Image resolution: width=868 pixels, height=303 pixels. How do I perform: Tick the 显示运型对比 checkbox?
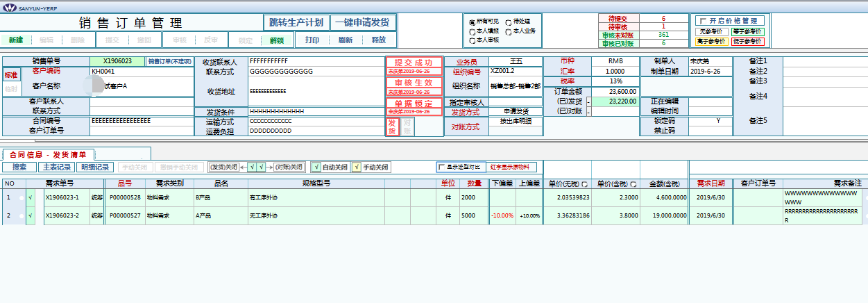click(441, 167)
